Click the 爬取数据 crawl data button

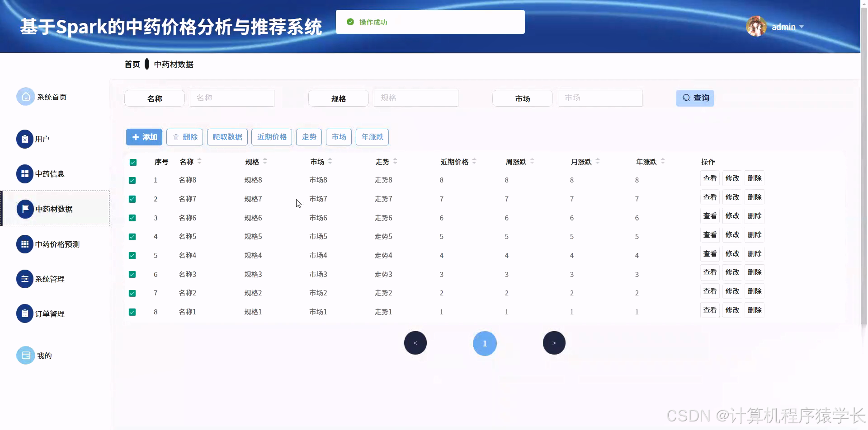coord(227,137)
